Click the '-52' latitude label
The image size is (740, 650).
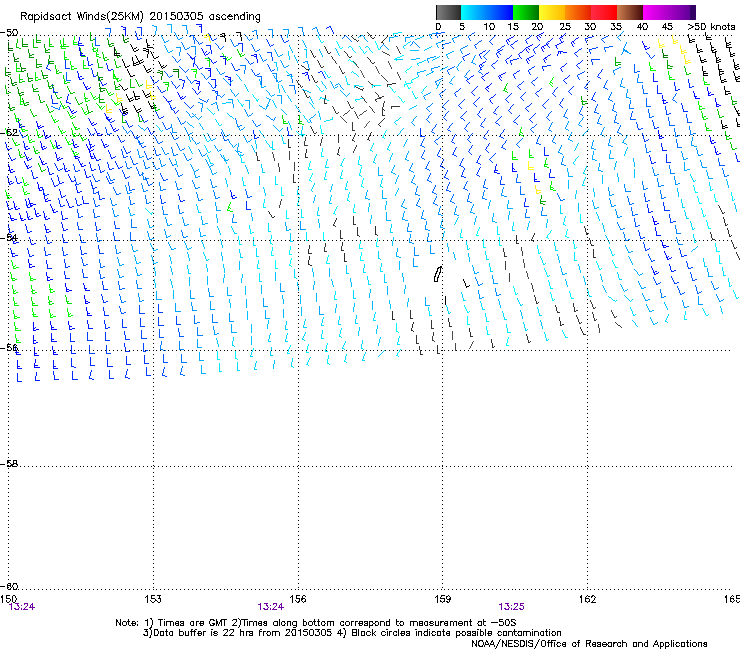tap(9, 133)
